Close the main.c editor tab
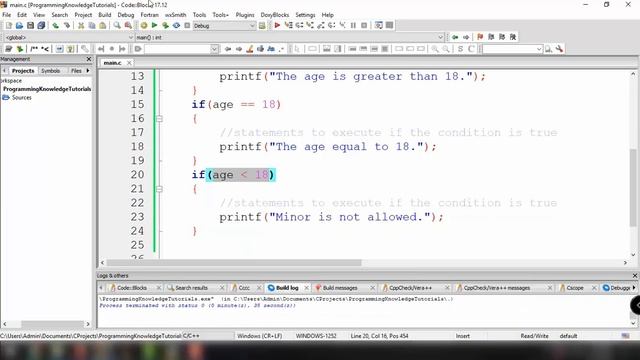The image size is (640, 360). pos(129,62)
